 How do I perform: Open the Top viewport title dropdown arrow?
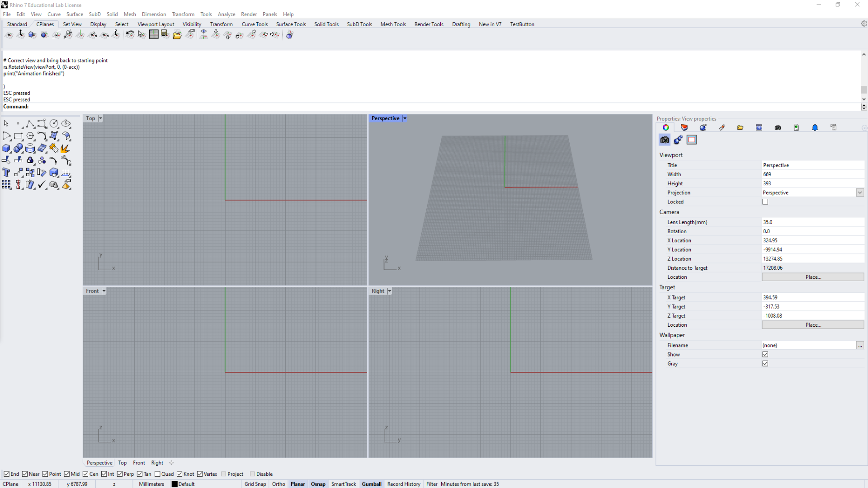coord(100,118)
